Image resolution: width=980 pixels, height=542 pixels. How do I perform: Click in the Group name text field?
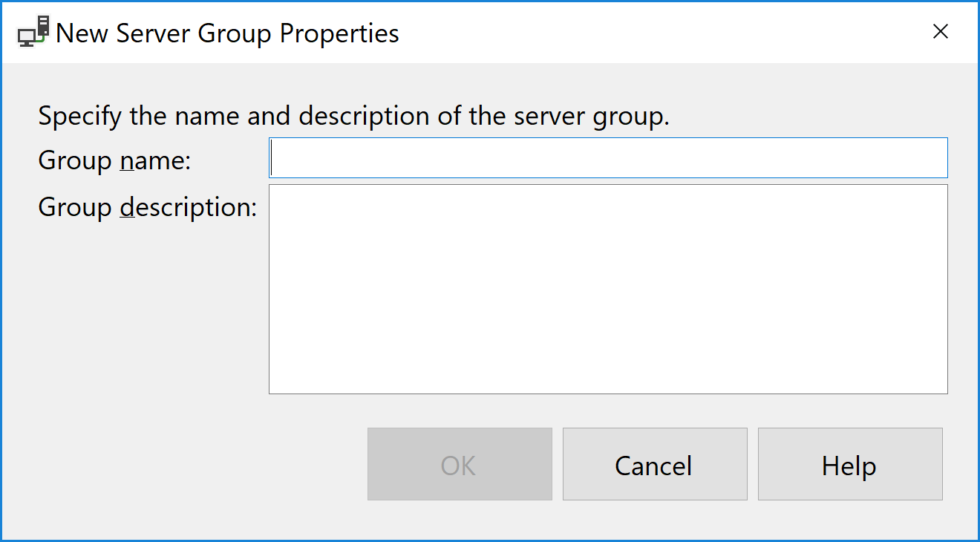pyautogui.click(x=608, y=158)
